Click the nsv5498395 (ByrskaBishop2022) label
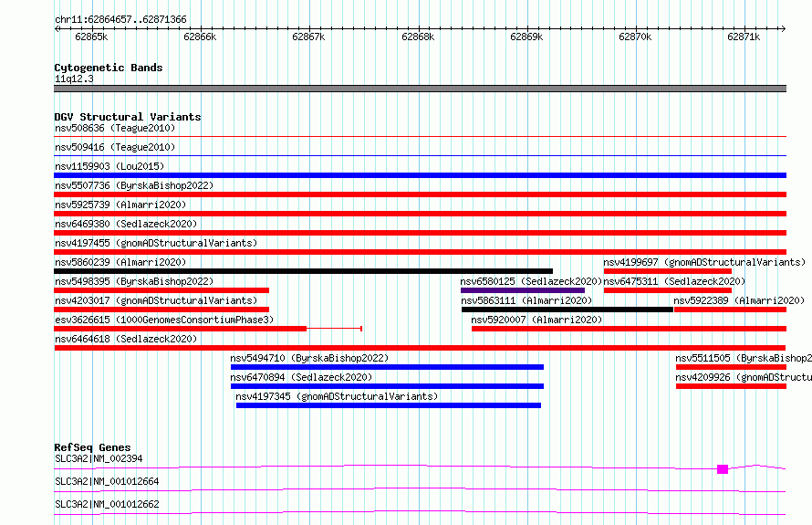 point(134,281)
